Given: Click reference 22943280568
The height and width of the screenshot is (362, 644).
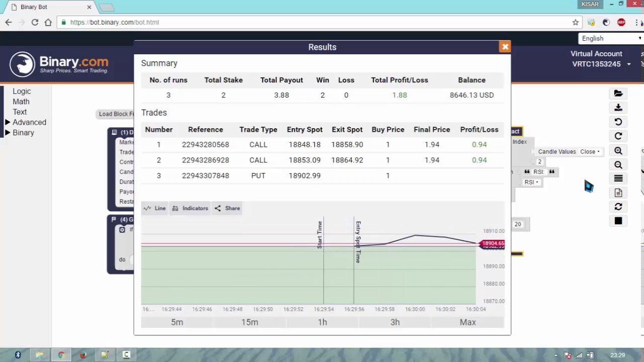Looking at the screenshot, I should point(205,144).
